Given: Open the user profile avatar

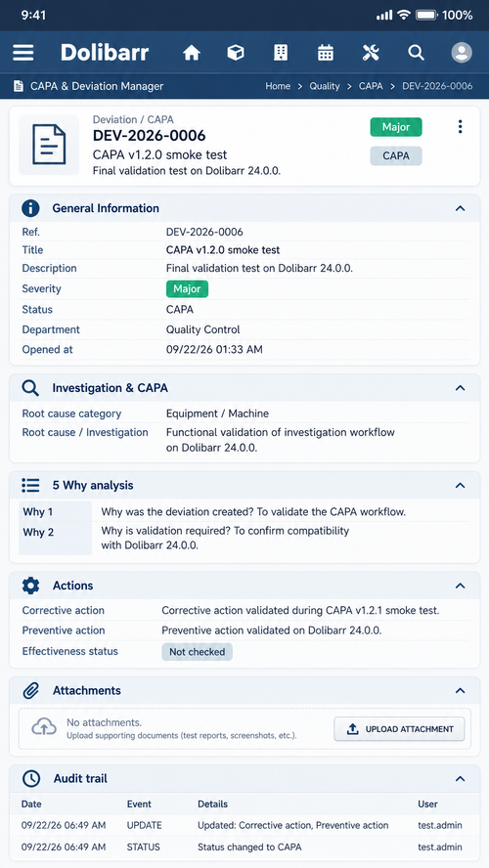Looking at the screenshot, I should tap(462, 53).
